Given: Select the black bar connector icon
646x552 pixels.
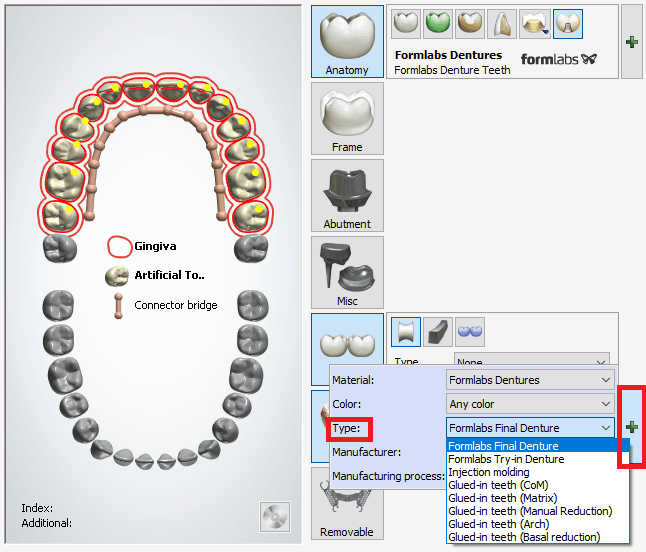Looking at the screenshot, I should 438,331.
